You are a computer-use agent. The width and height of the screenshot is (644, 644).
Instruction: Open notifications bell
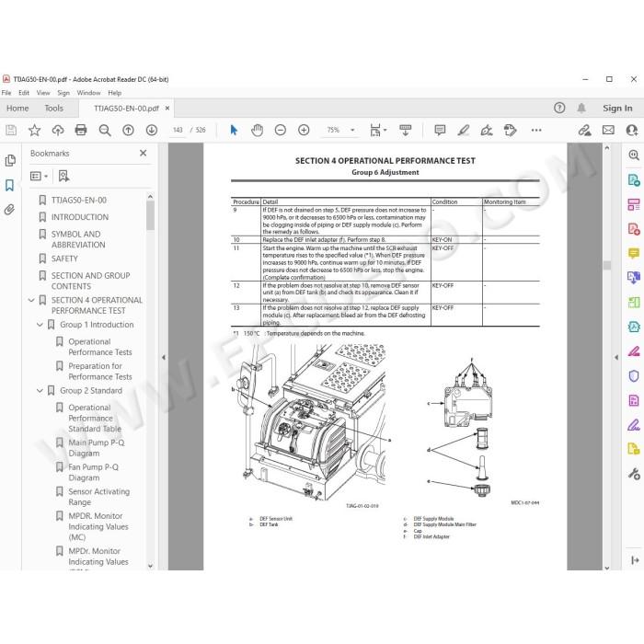pos(581,108)
